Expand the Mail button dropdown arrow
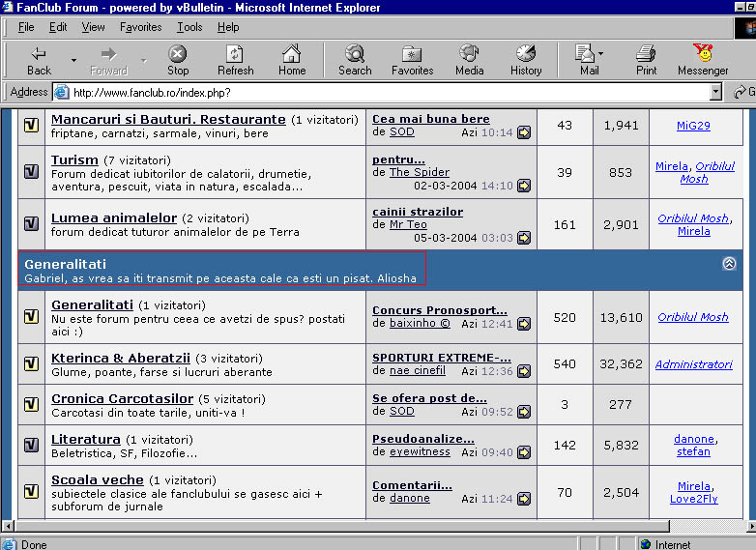Image resolution: width=756 pixels, height=550 pixels. tap(600, 54)
